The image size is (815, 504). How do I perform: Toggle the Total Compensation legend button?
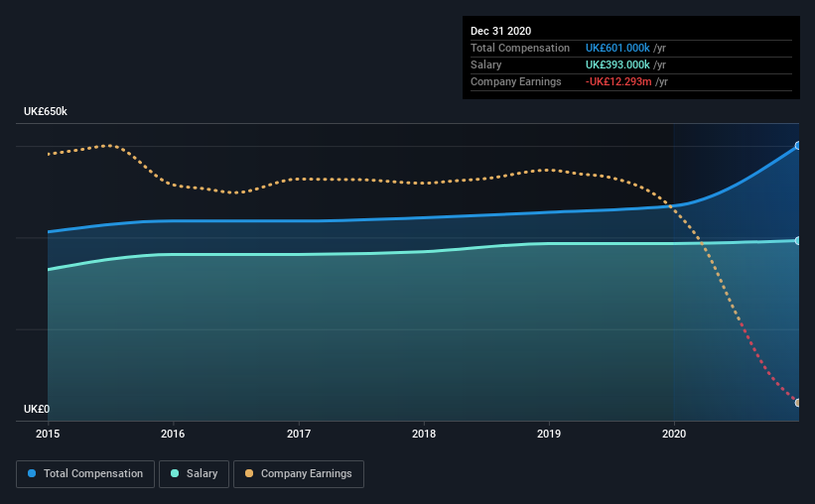(85, 474)
